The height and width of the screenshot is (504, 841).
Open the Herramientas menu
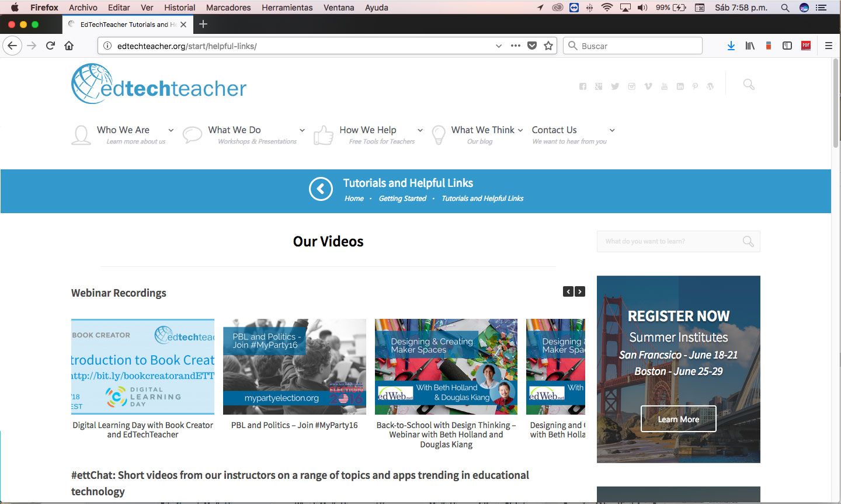(x=287, y=8)
